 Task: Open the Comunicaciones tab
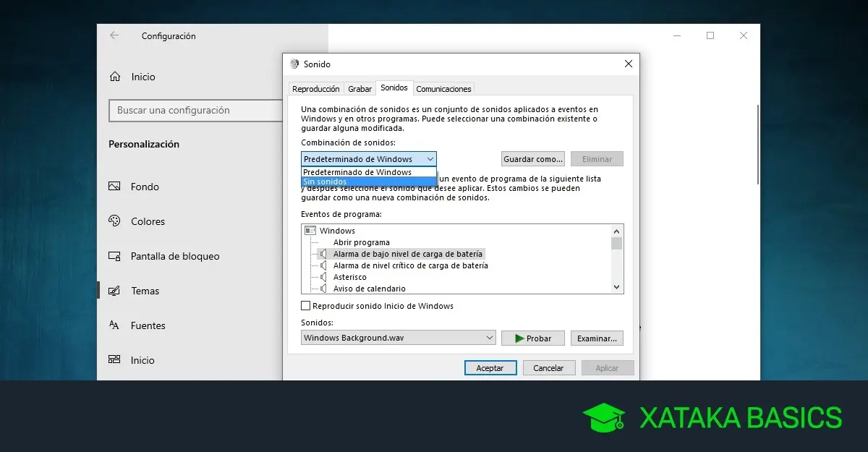coord(443,89)
